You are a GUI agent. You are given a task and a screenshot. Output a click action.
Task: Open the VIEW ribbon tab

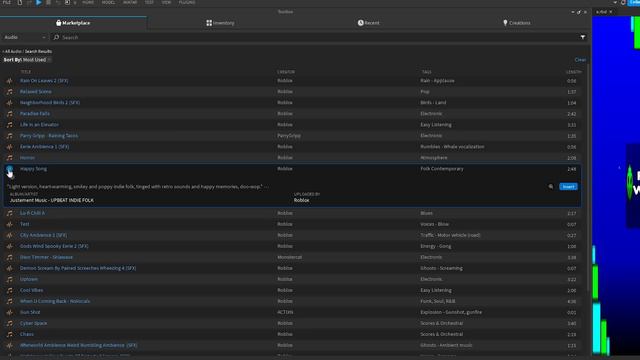tap(166, 2)
